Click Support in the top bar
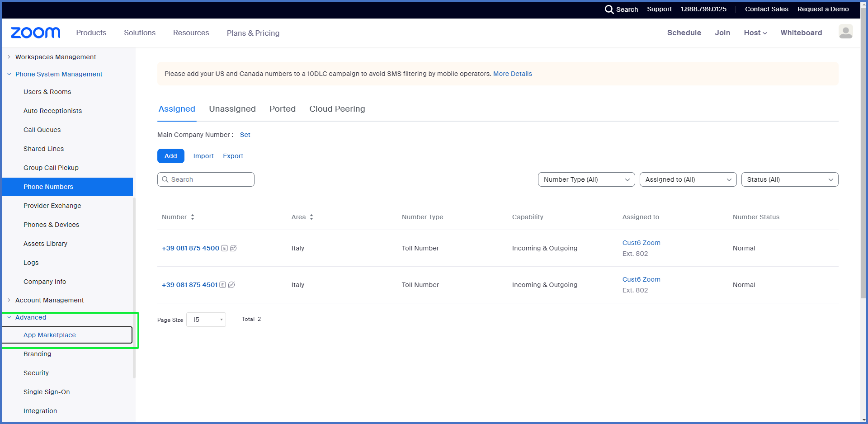This screenshot has width=868, height=424. (x=659, y=9)
